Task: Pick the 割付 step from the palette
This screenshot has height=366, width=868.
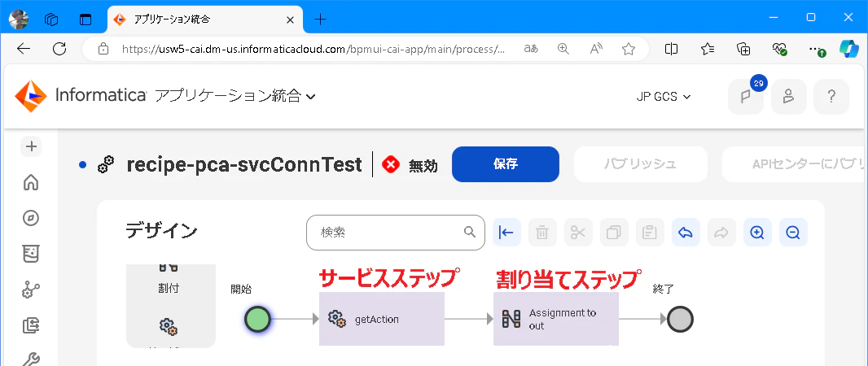Action: pos(169,279)
